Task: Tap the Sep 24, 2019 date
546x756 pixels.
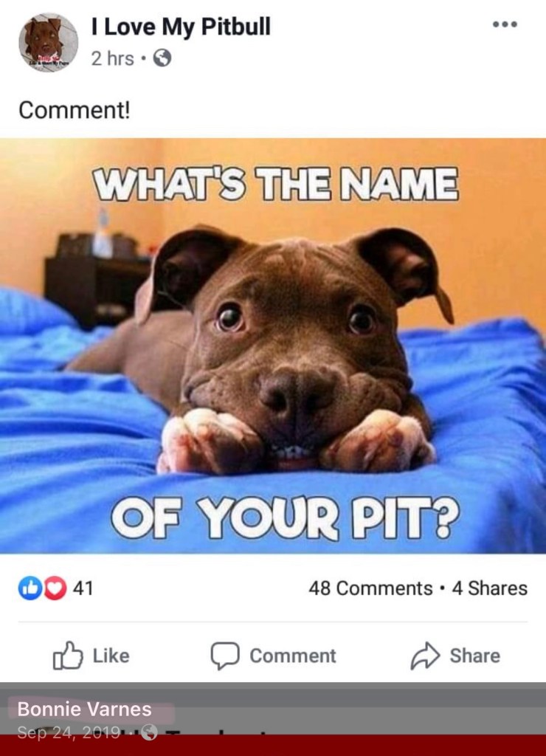Action: coord(69,732)
